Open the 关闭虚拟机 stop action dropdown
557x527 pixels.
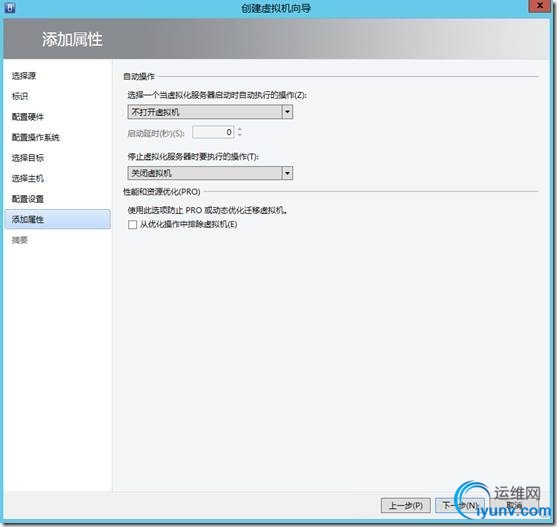(210, 173)
